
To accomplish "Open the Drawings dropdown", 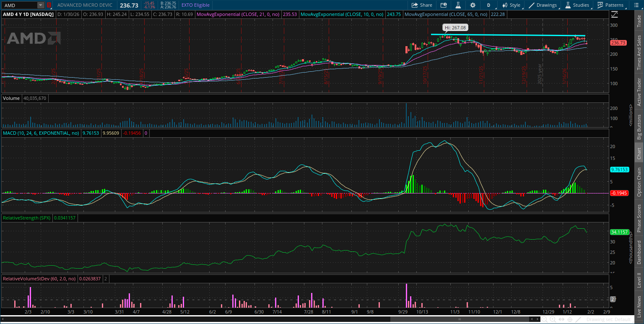I will tap(543, 5).
